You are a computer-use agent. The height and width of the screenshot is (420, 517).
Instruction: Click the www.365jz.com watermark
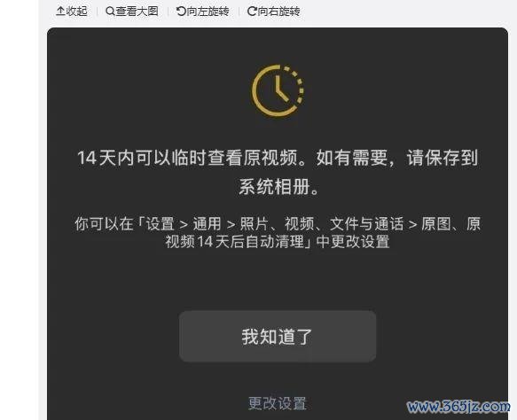click(458, 407)
